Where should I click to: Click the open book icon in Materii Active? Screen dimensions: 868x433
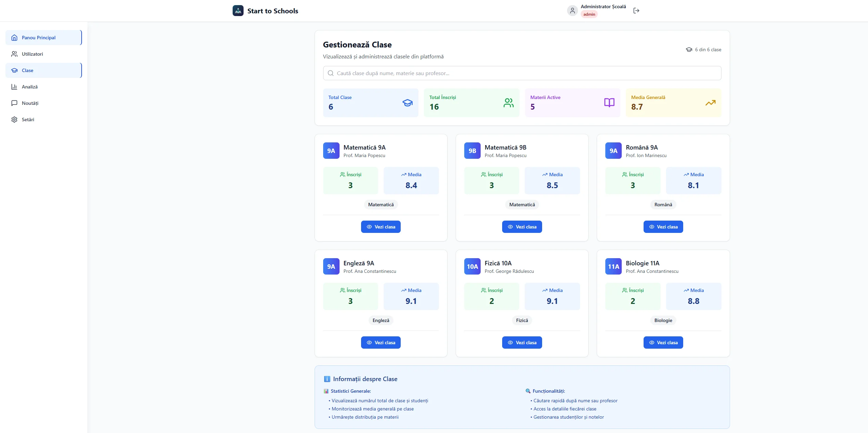pyautogui.click(x=609, y=103)
